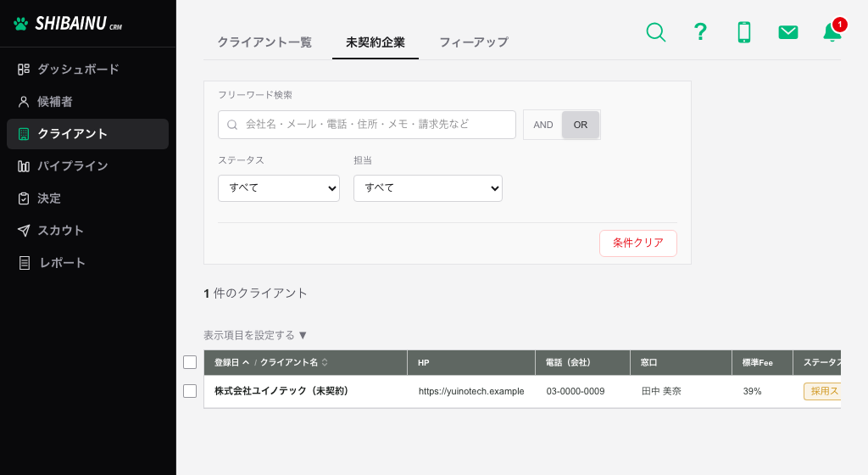Open the ステータス dropdown
Image resolution: width=868 pixels, height=475 pixels.
click(x=278, y=188)
